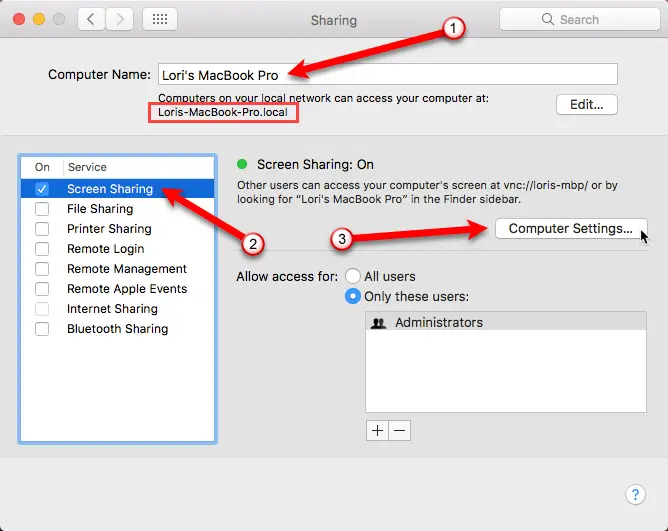Check the Internet Sharing checkbox
This screenshot has height=531, width=668.
(42, 309)
